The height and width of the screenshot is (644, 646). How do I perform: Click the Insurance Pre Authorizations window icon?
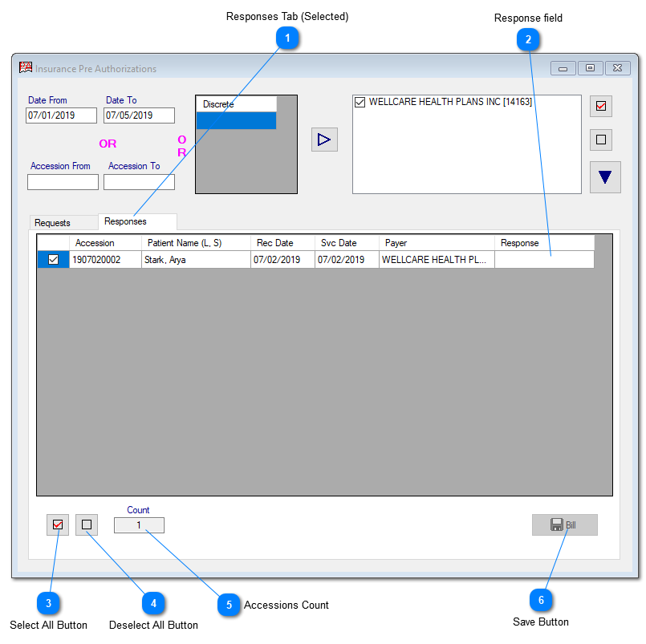tap(26, 68)
